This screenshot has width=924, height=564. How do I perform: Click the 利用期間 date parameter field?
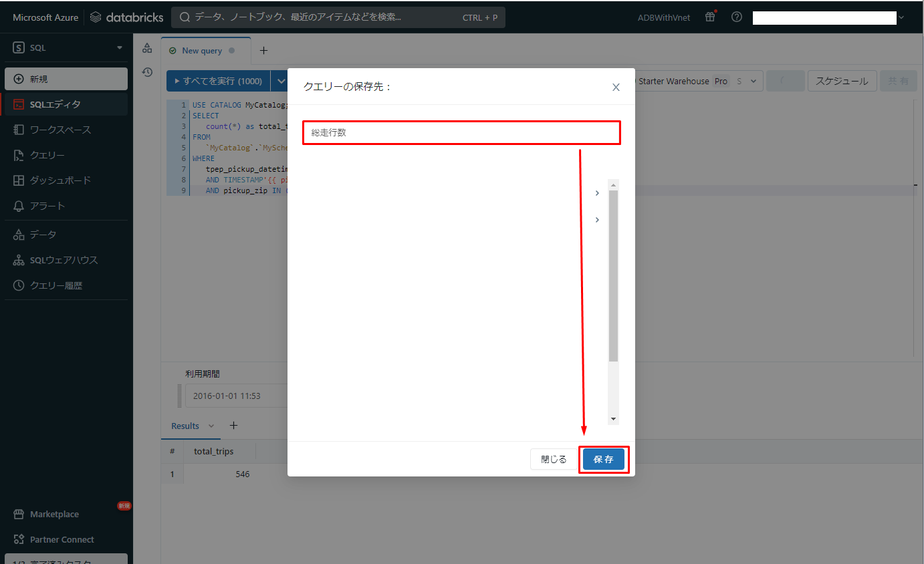[236, 396]
